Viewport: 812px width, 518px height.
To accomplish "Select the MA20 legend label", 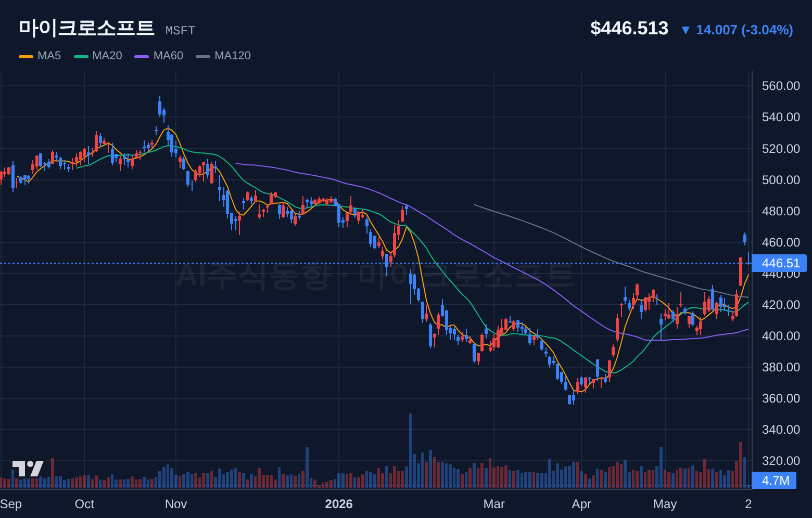I will [107, 56].
